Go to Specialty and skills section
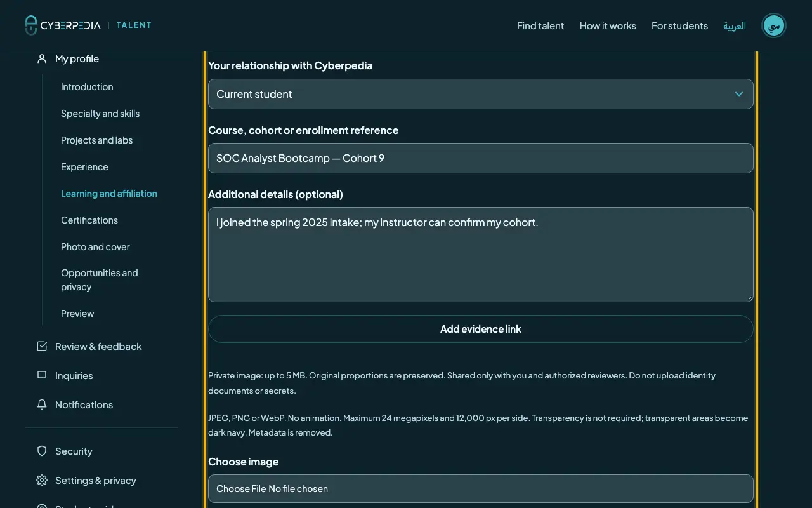Screen dimensions: 812x508 point(100,114)
